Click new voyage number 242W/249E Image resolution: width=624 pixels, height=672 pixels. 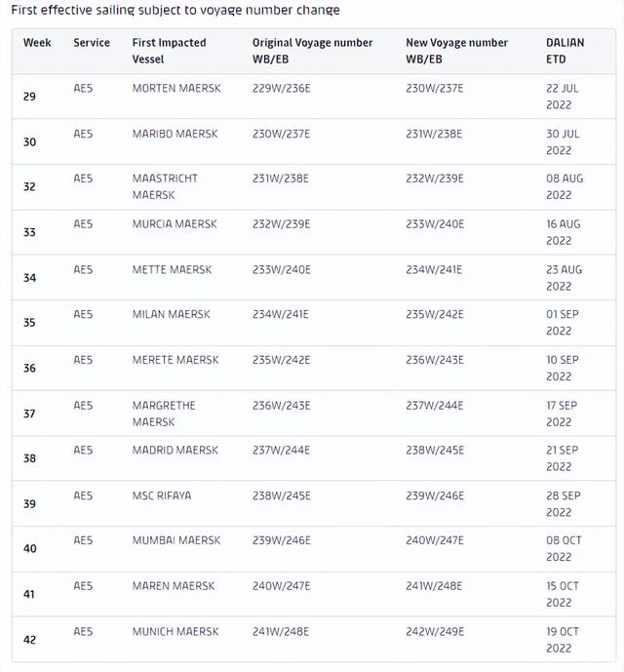[x=434, y=631]
